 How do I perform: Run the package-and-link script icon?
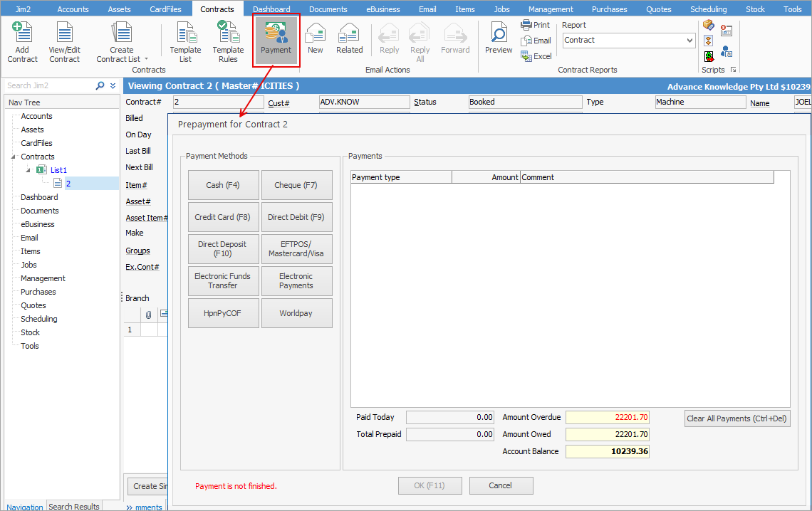pyautogui.click(x=709, y=25)
